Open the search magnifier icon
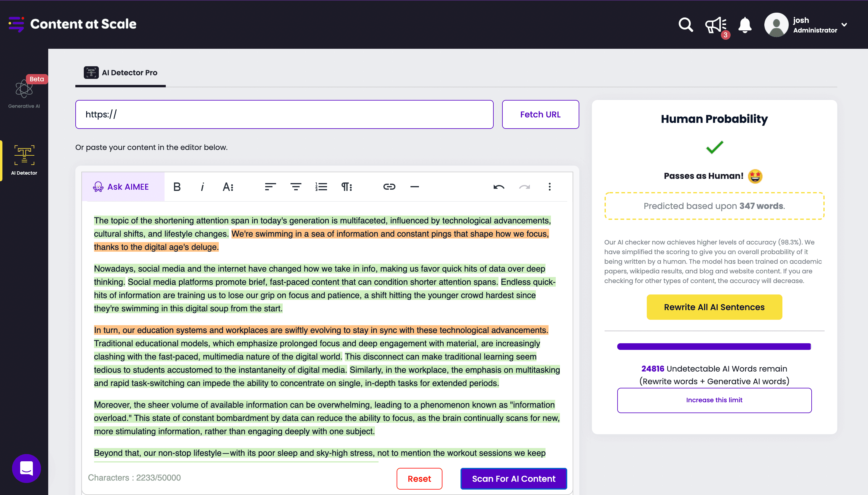868x495 pixels. tap(685, 25)
